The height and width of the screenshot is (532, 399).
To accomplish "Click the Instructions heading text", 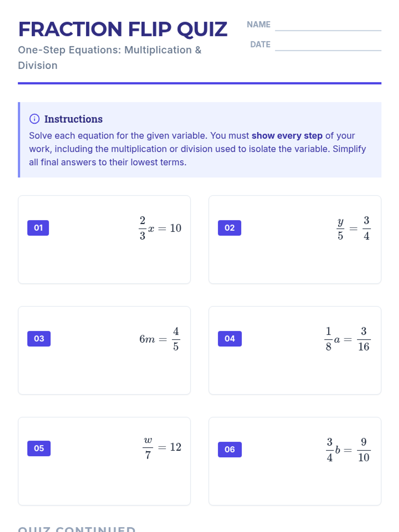I will [x=73, y=119].
